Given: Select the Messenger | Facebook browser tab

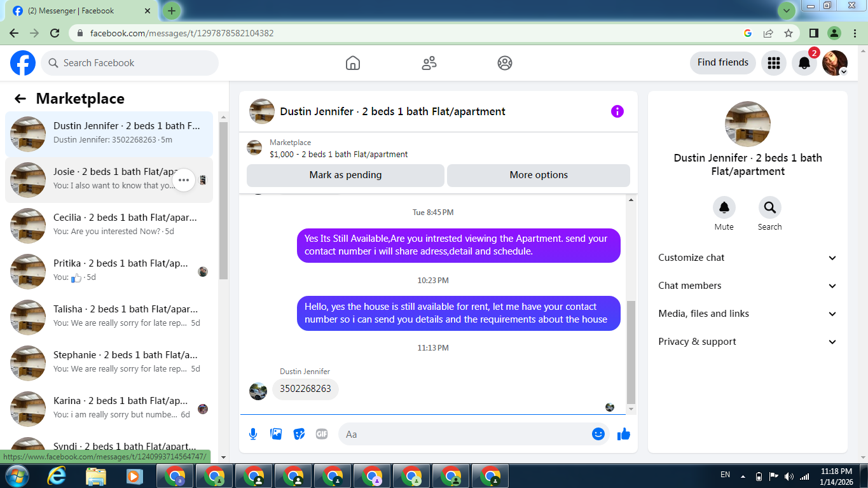Looking at the screenshot, I should coord(83,11).
